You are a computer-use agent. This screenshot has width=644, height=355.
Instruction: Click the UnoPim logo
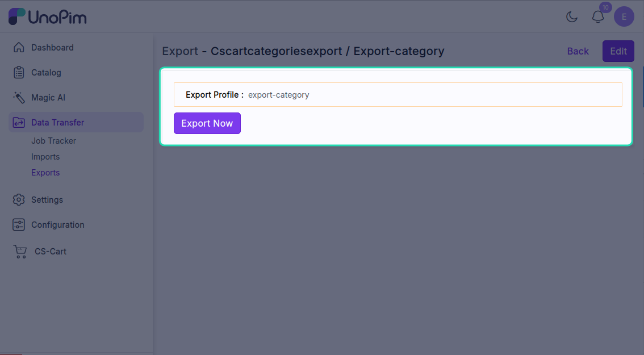point(48,17)
